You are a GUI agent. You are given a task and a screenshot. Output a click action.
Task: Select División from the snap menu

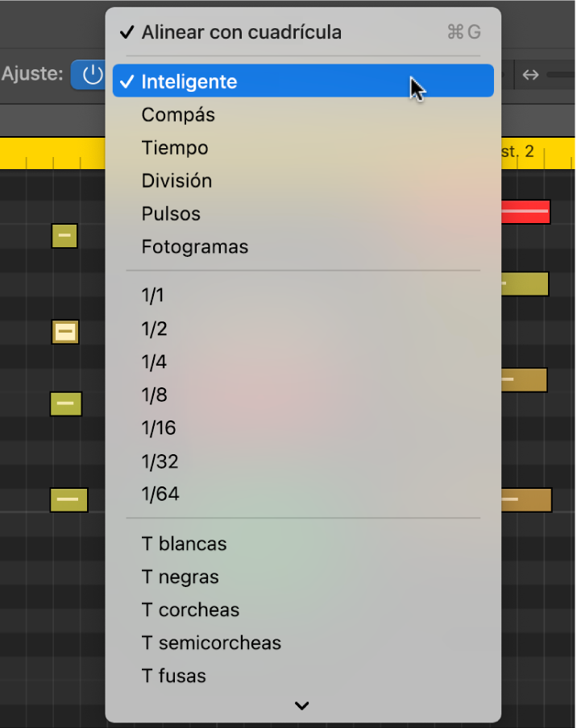click(x=176, y=180)
